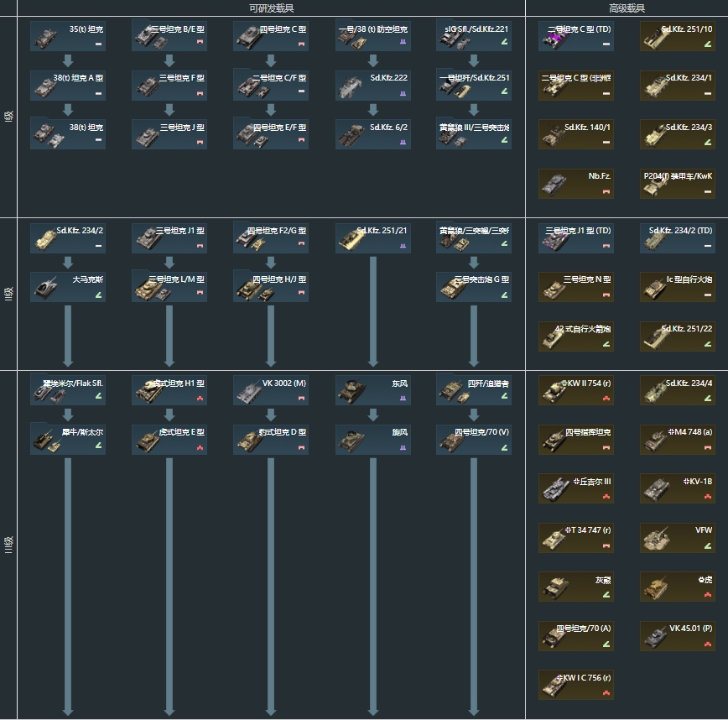Screen dimensions: 728x720
Task: Click the 黑埃米尔/Flak Sfl. name
Action: pyautogui.click(x=73, y=383)
